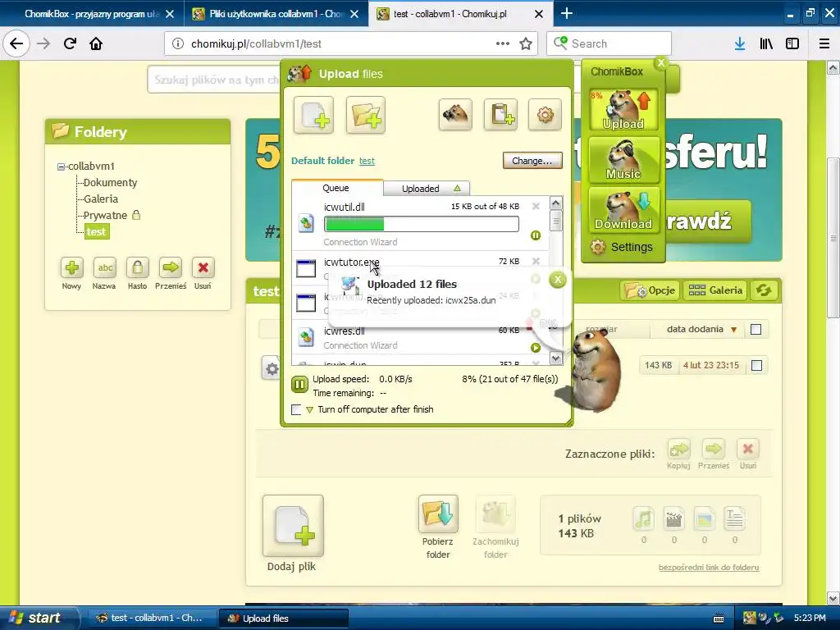Pause all uploads with the green pause button
Viewport: 840px width, 630px height.
click(299, 384)
